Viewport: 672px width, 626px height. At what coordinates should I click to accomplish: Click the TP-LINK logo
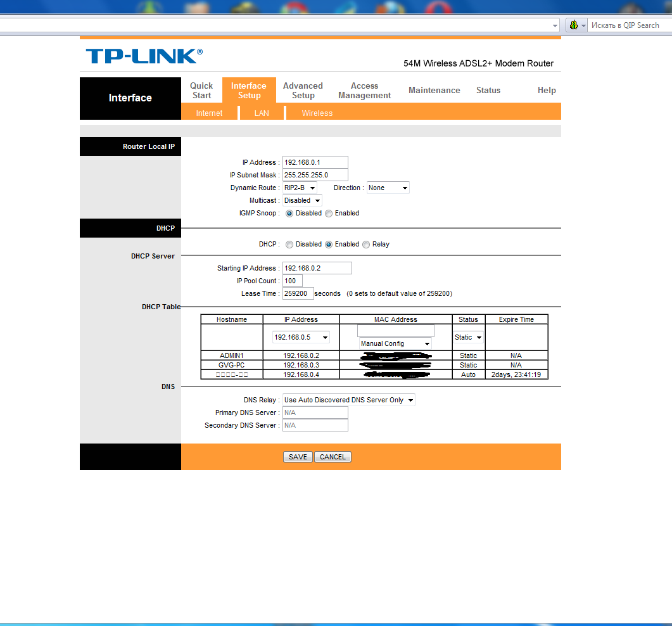click(x=144, y=56)
